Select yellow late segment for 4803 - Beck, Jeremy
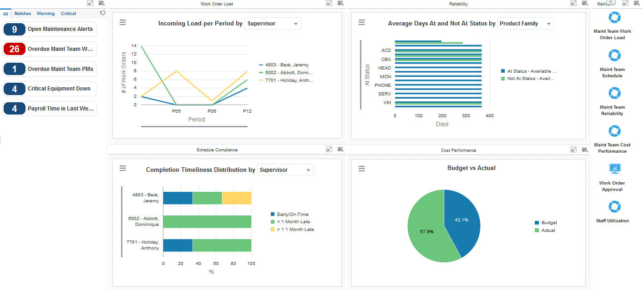This screenshot has height=290, width=644. click(x=237, y=198)
